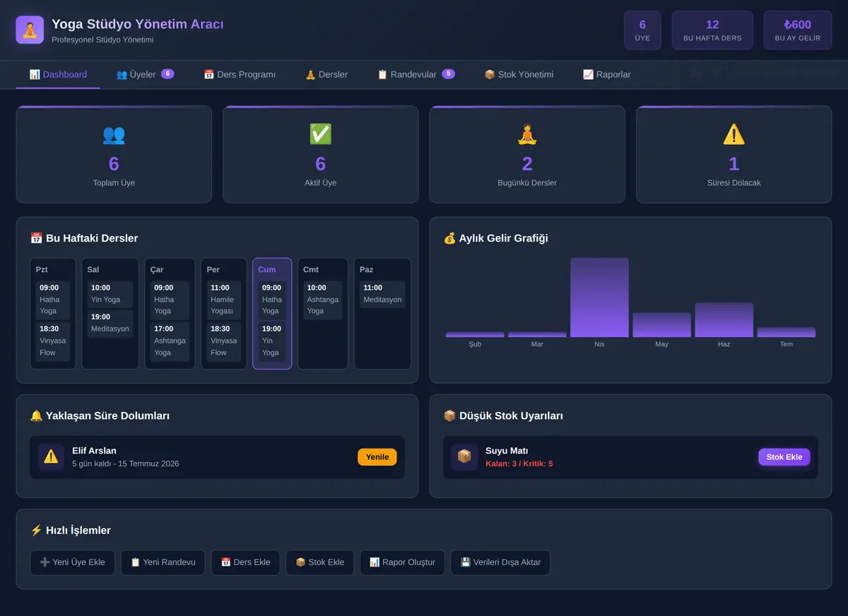Open the Ders Programı tab
The width and height of the screenshot is (848, 616).
tap(240, 74)
